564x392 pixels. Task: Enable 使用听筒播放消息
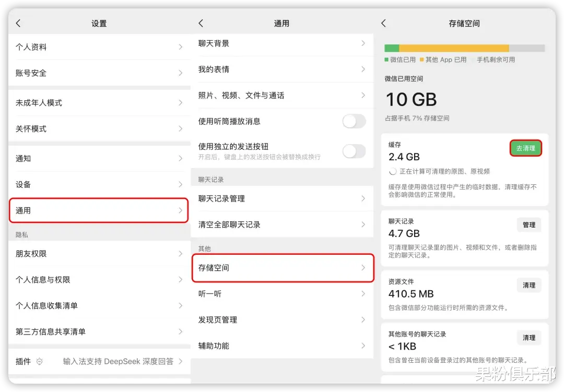click(x=354, y=121)
